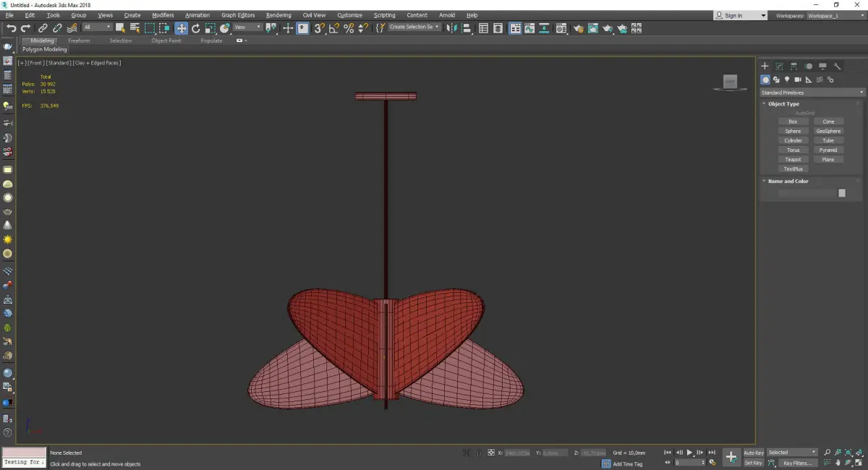868x470 pixels.
Task: Go to the start frame
Action: click(x=668, y=453)
